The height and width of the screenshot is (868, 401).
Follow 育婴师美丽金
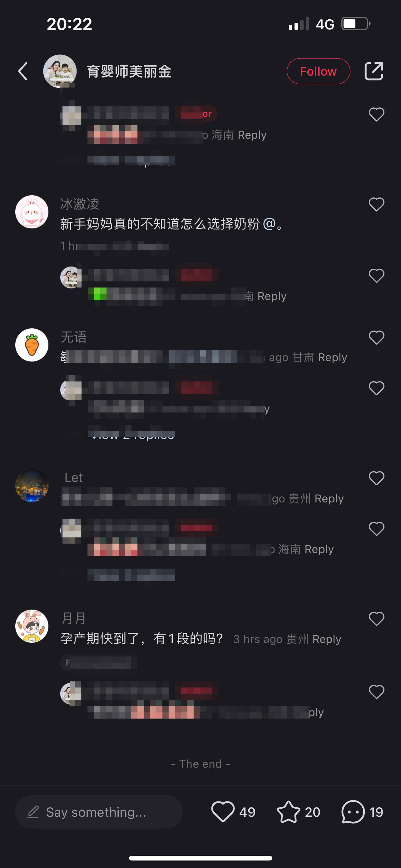click(318, 72)
